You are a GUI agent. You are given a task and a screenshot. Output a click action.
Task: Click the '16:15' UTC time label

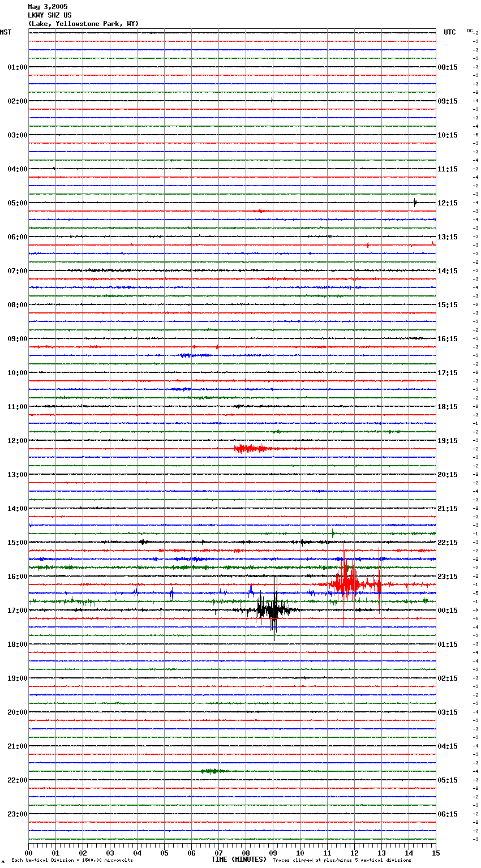tap(448, 339)
